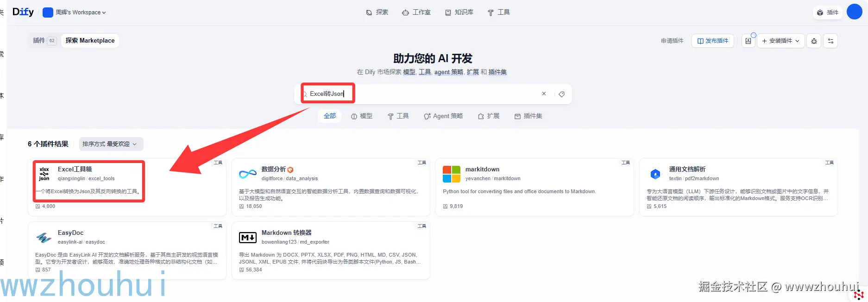Open the EasyDoc plugin title
The height and width of the screenshot is (302, 868).
(x=70, y=233)
